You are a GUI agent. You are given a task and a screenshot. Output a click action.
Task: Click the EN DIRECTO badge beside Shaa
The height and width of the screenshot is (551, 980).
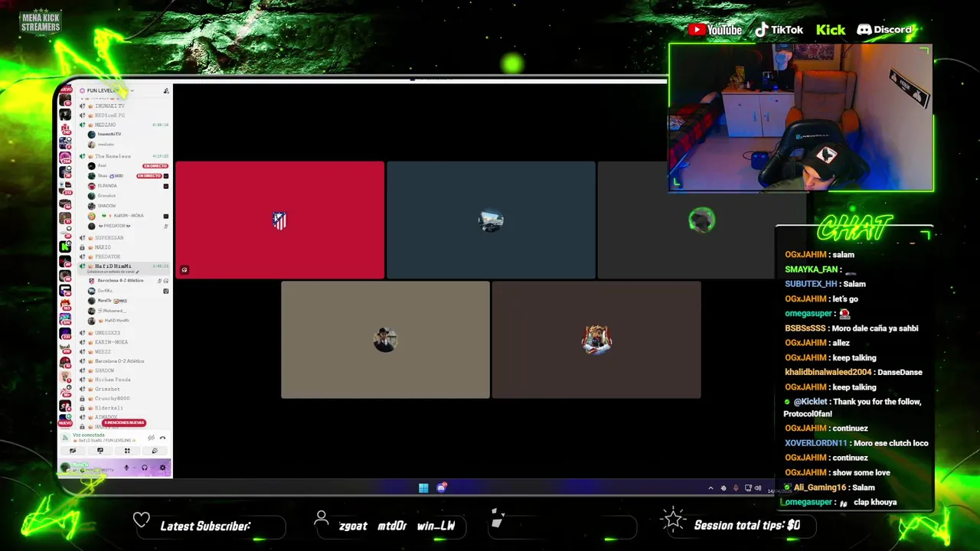point(149,176)
